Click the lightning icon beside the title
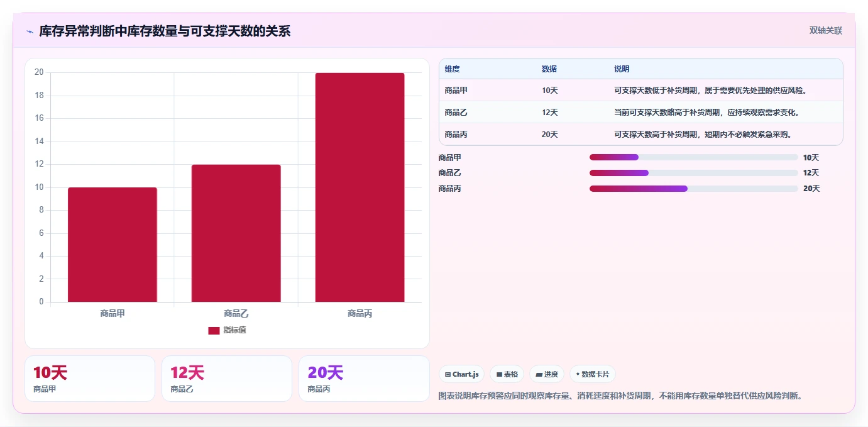This screenshot has width=868, height=427. click(30, 31)
